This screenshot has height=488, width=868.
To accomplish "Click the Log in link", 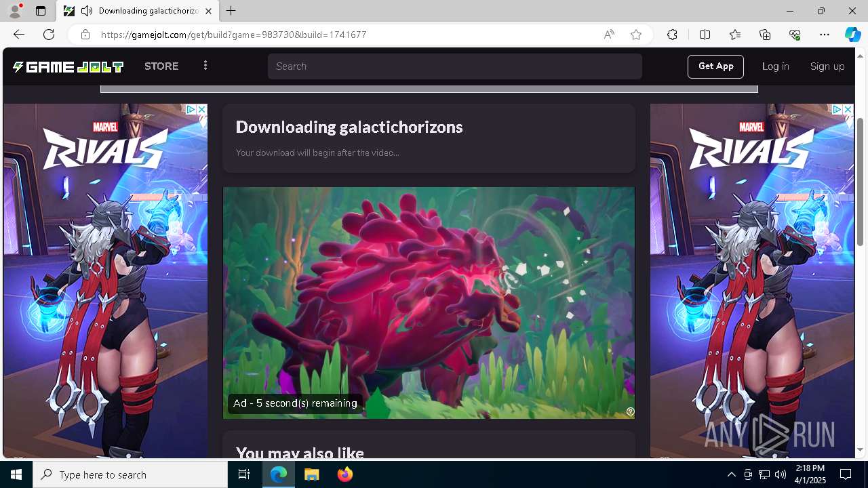I will [x=775, y=66].
